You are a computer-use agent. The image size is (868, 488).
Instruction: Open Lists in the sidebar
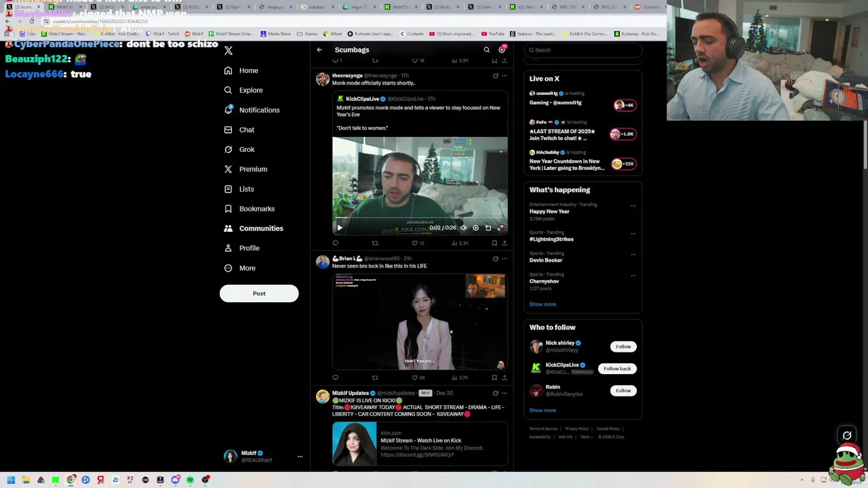(x=239, y=189)
